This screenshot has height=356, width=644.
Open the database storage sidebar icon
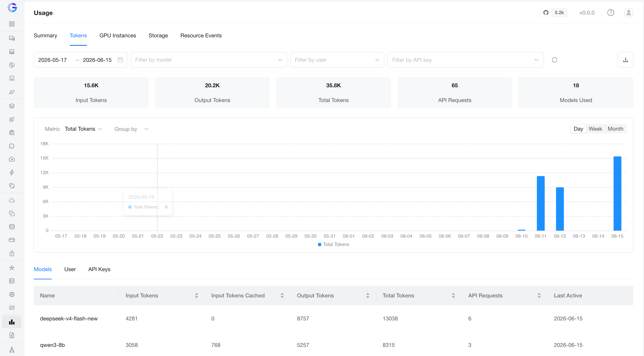point(12,227)
